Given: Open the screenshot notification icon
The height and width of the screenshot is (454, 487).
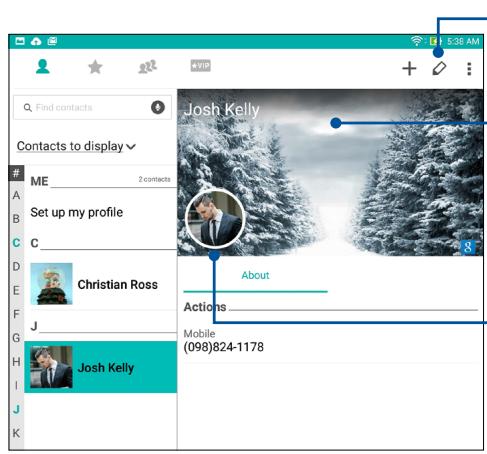Looking at the screenshot, I should [x=52, y=41].
